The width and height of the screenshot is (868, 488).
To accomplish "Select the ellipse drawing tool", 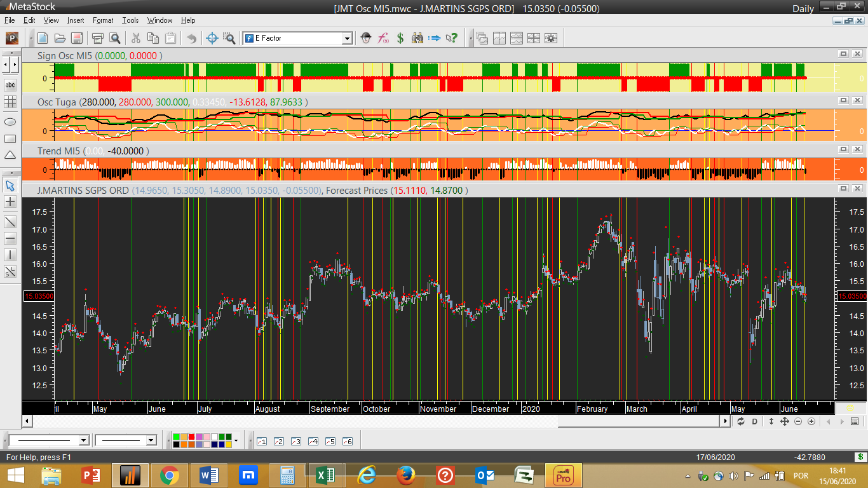I will pos(10,121).
